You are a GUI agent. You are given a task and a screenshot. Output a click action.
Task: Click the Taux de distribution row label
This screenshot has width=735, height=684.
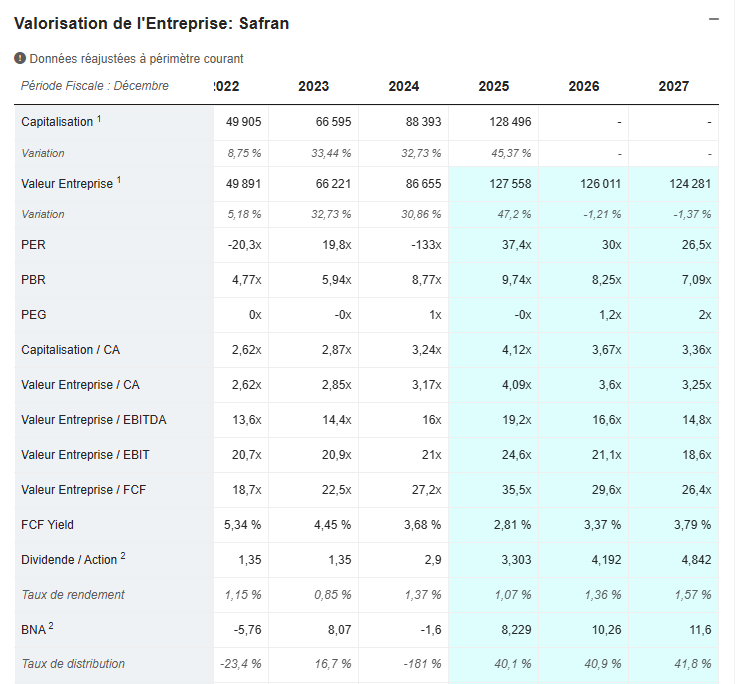[73, 665]
